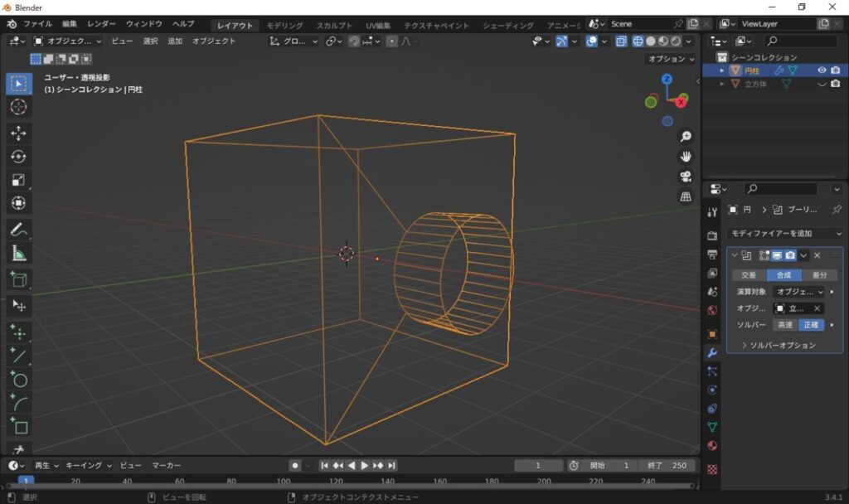
Task: Select the Scale tool in the toolbar
Action: [19, 180]
